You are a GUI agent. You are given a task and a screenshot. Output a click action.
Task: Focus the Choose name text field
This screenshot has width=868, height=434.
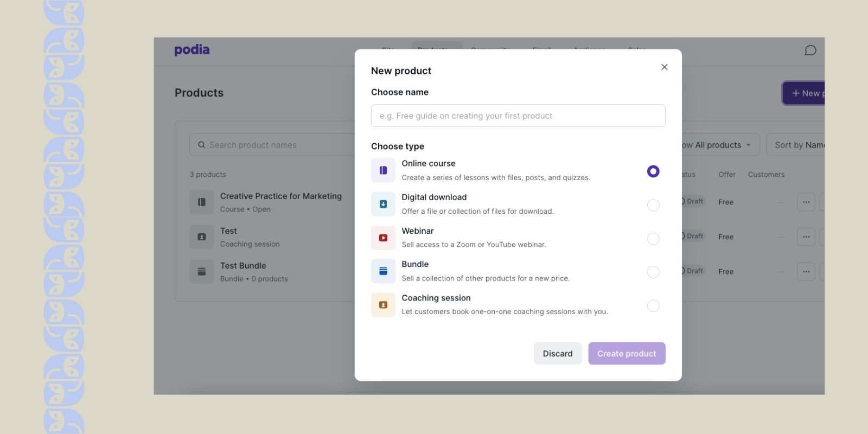(x=518, y=116)
